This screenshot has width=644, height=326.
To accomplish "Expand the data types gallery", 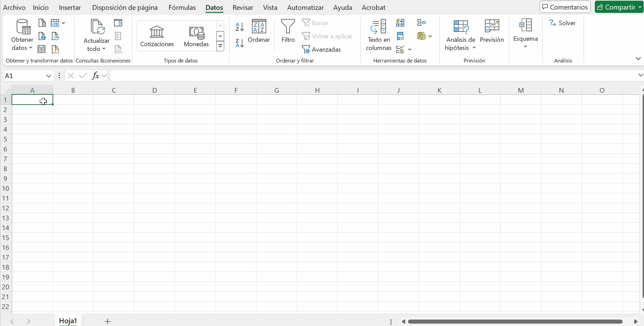I will 220,46.
